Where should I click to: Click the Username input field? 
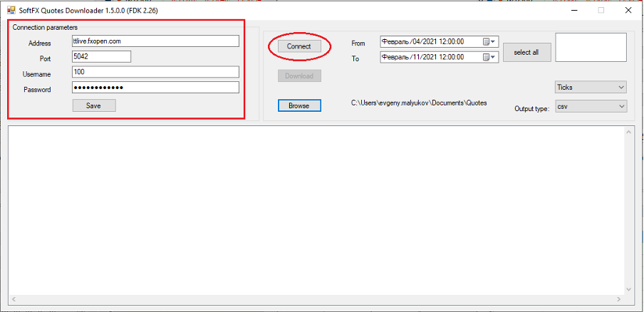point(155,72)
